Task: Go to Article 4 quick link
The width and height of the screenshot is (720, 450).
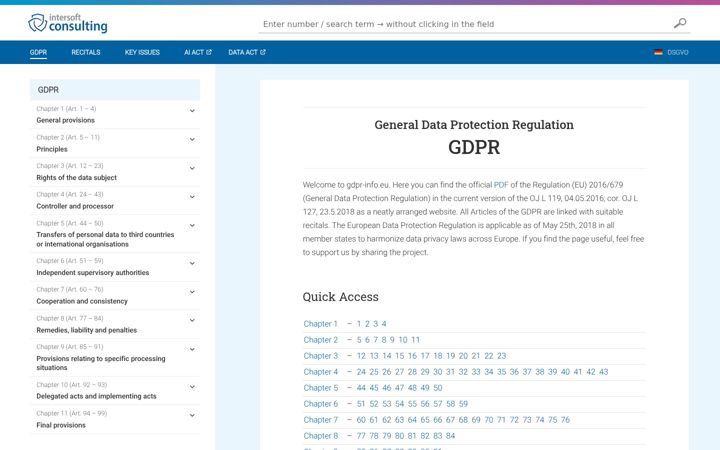Action: tap(384, 324)
